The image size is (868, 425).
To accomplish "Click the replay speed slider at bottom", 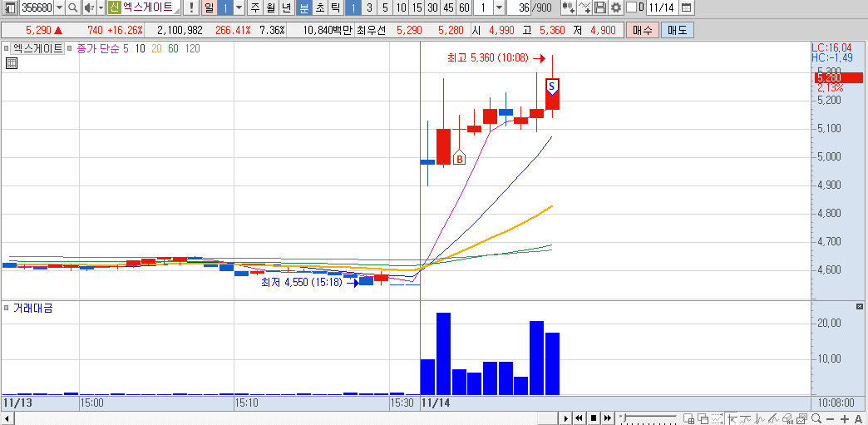I will [x=648, y=418].
